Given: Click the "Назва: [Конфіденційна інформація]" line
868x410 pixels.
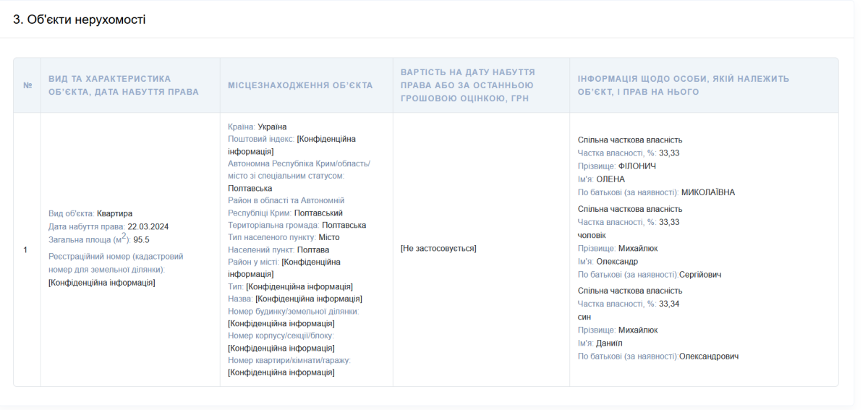Looking at the screenshot, I should point(295,299).
